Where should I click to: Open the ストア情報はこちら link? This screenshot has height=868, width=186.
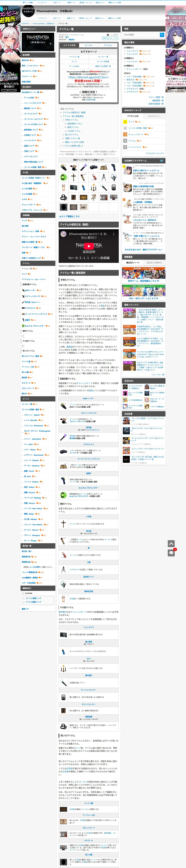[70, 216]
